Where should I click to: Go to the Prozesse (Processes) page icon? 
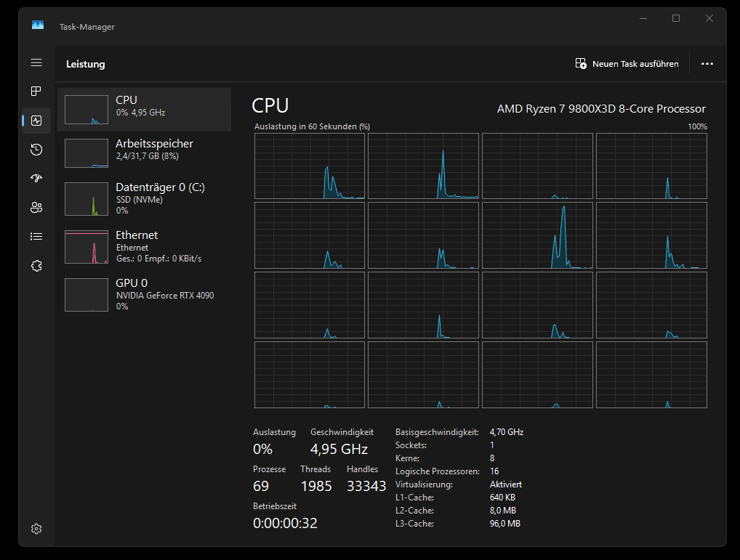point(36,91)
